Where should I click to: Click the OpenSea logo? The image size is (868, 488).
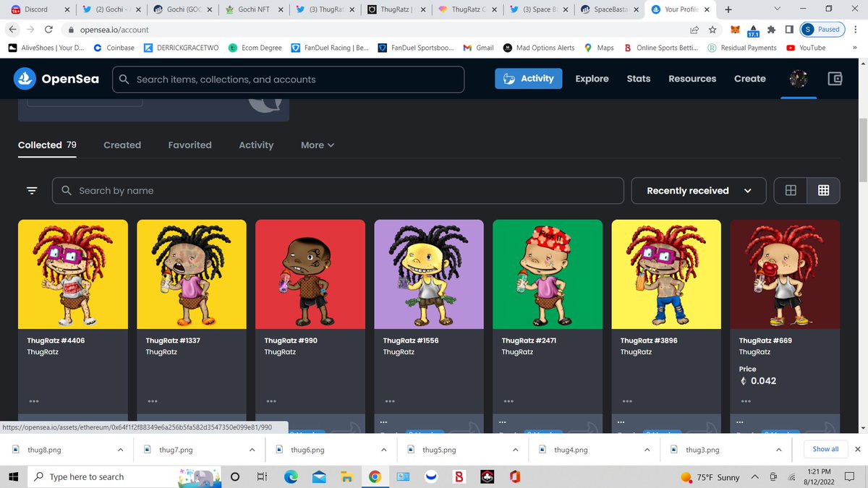(56, 79)
